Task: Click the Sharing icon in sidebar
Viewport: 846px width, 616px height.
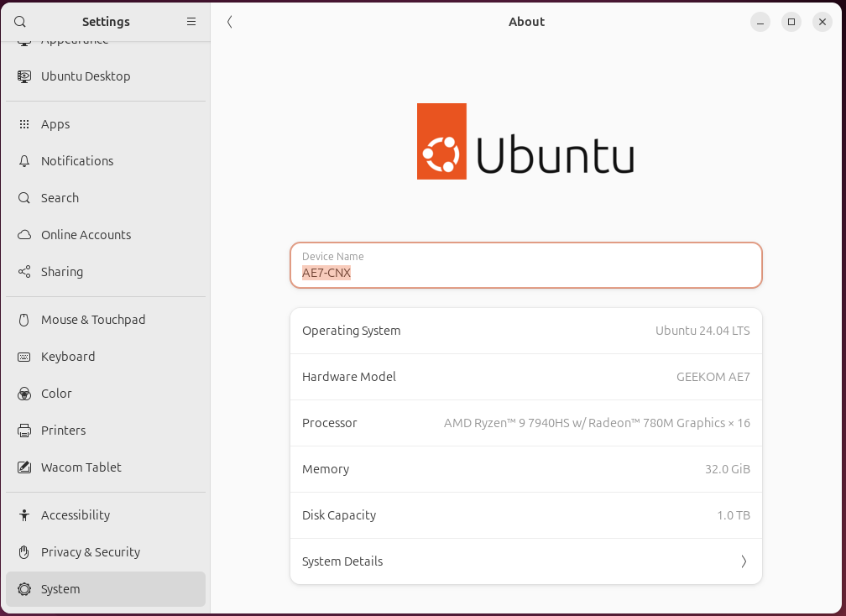Action: pyautogui.click(x=24, y=272)
